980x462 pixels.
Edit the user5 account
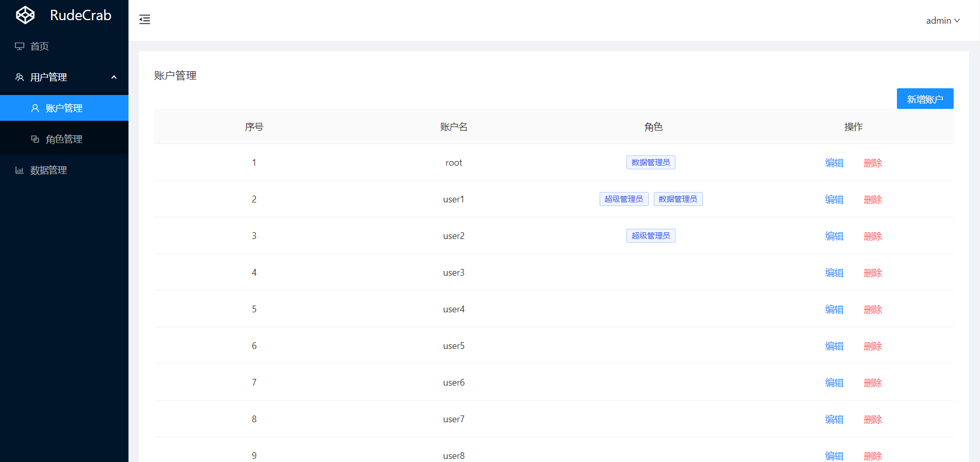click(x=834, y=346)
